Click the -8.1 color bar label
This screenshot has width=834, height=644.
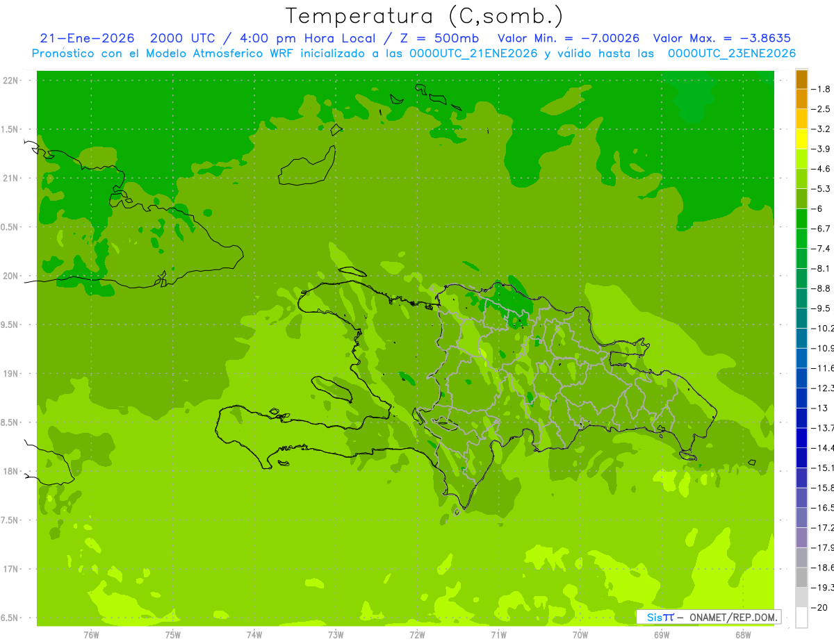[x=821, y=268]
